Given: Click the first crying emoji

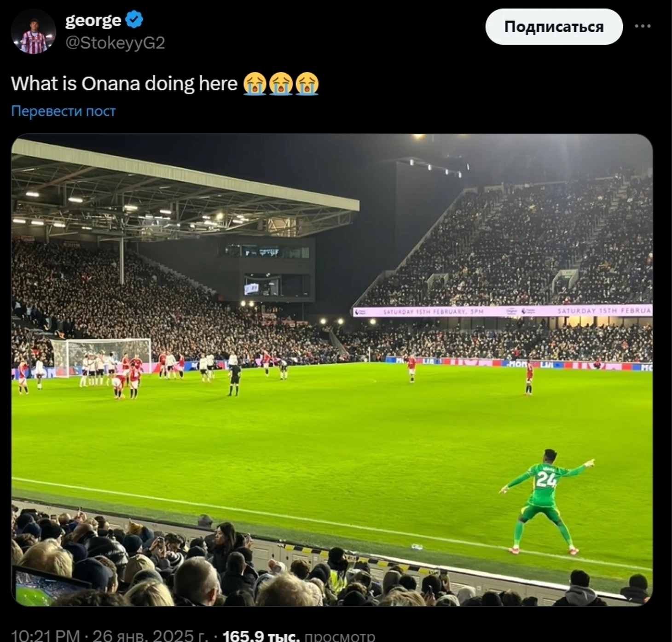Looking at the screenshot, I should point(255,84).
